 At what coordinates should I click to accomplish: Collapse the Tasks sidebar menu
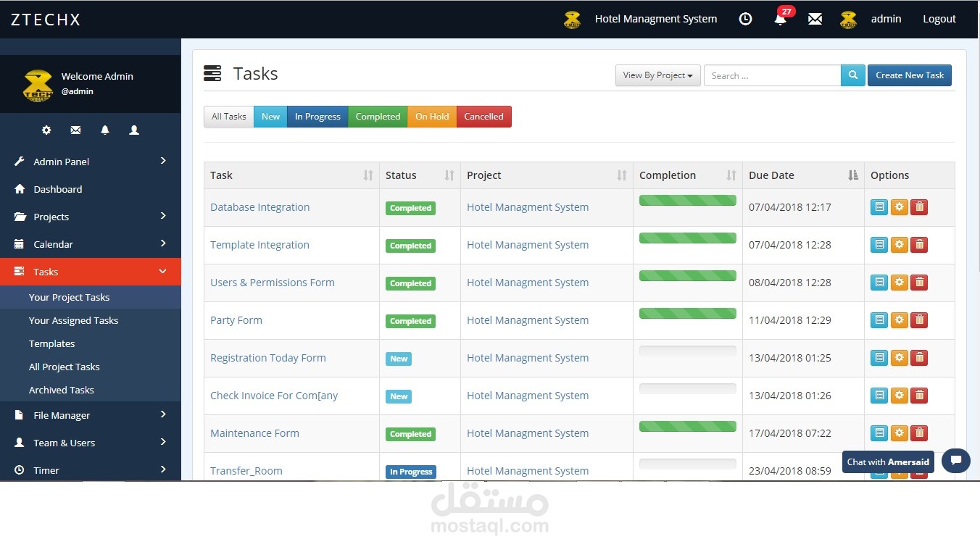point(91,272)
